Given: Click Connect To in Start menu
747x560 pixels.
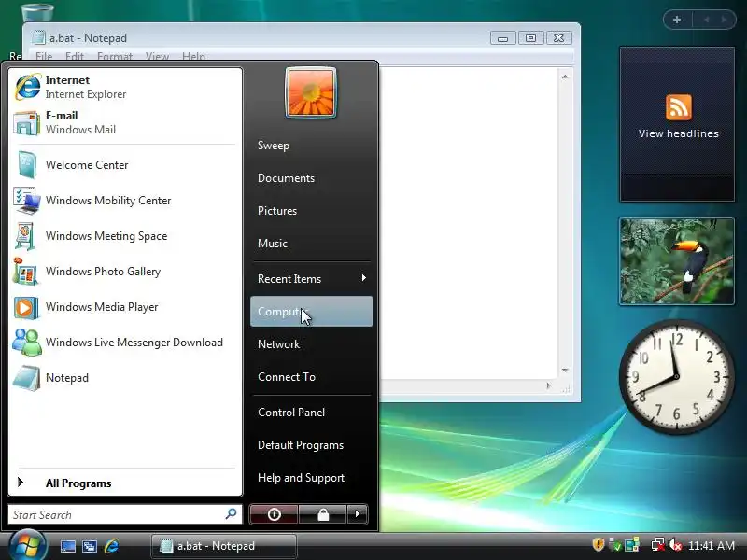Looking at the screenshot, I should click(312, 377).
